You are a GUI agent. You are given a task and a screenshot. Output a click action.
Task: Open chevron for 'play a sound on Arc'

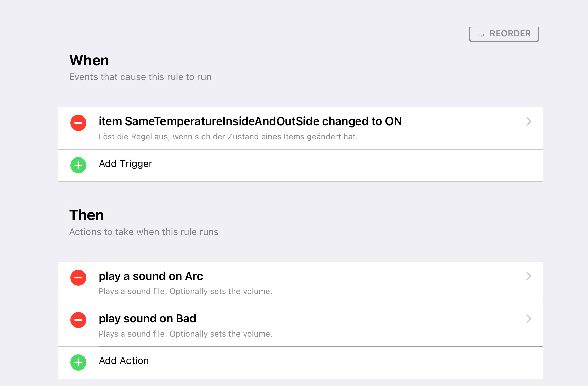coord(529,276)
